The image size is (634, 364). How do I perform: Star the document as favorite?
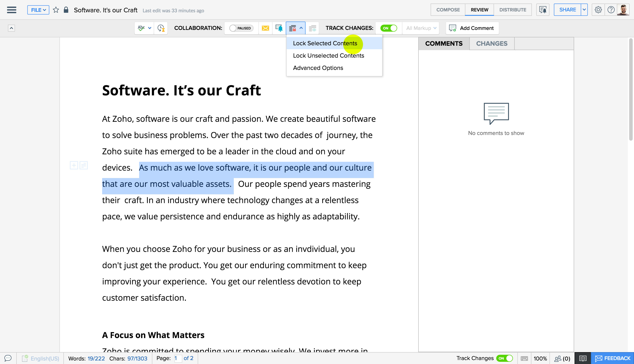pos(56,10)
